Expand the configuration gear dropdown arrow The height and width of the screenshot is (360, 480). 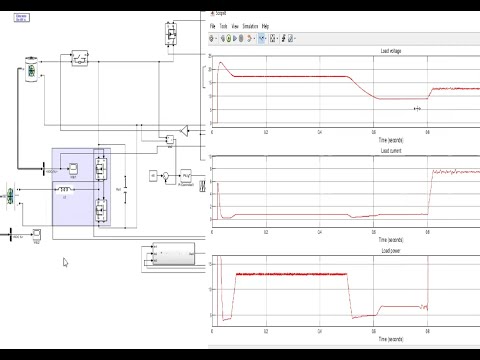(216, 39)
